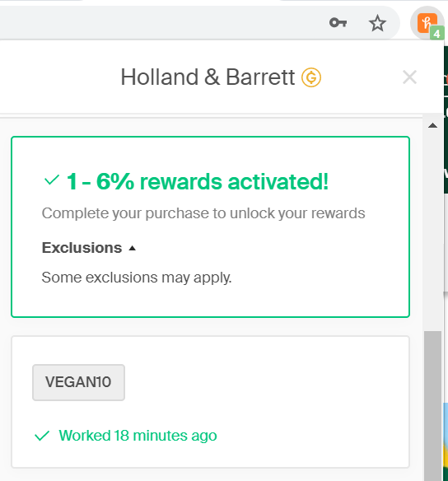Toggle the Exclusions heading label

coord(82,248)
